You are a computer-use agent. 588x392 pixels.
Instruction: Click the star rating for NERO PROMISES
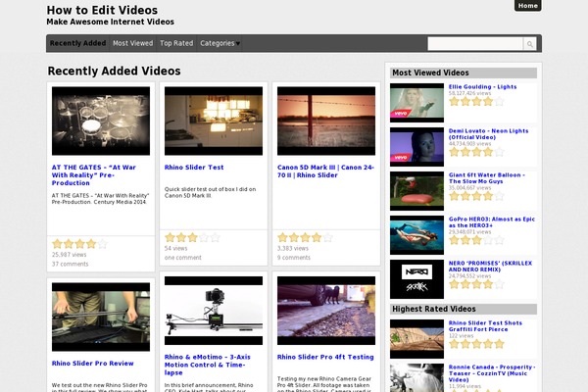pos(476,284)
